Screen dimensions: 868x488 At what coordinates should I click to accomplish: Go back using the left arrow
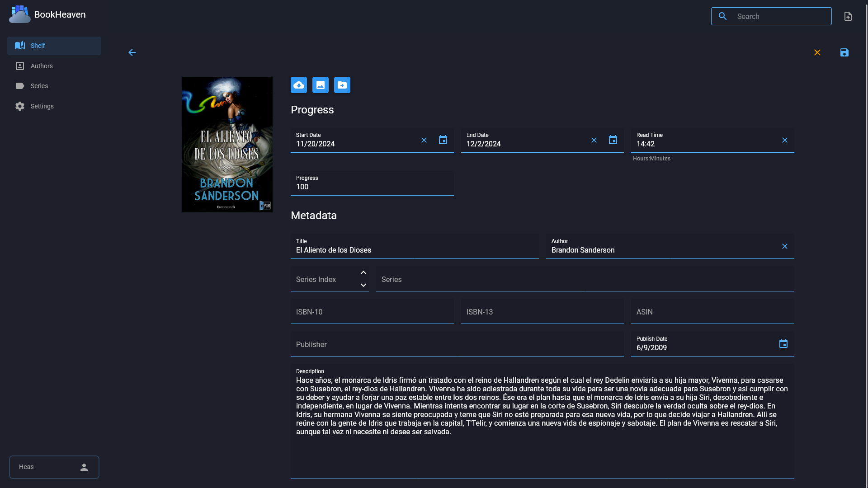tap(132, 52)
